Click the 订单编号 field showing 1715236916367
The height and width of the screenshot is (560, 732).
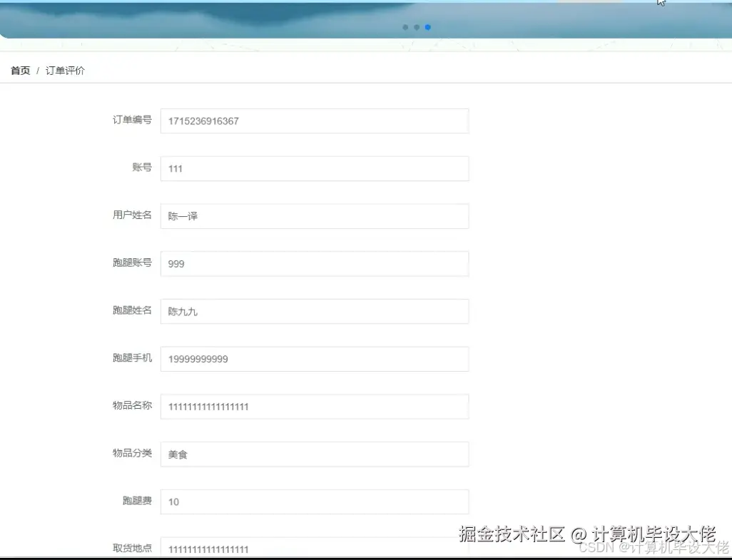(x=314, y=121)
